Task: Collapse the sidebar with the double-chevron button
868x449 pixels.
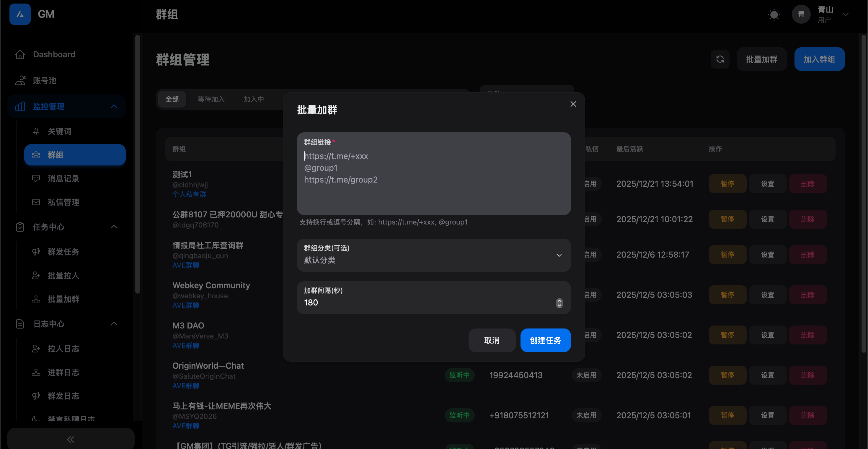Action: coord(71,439)
